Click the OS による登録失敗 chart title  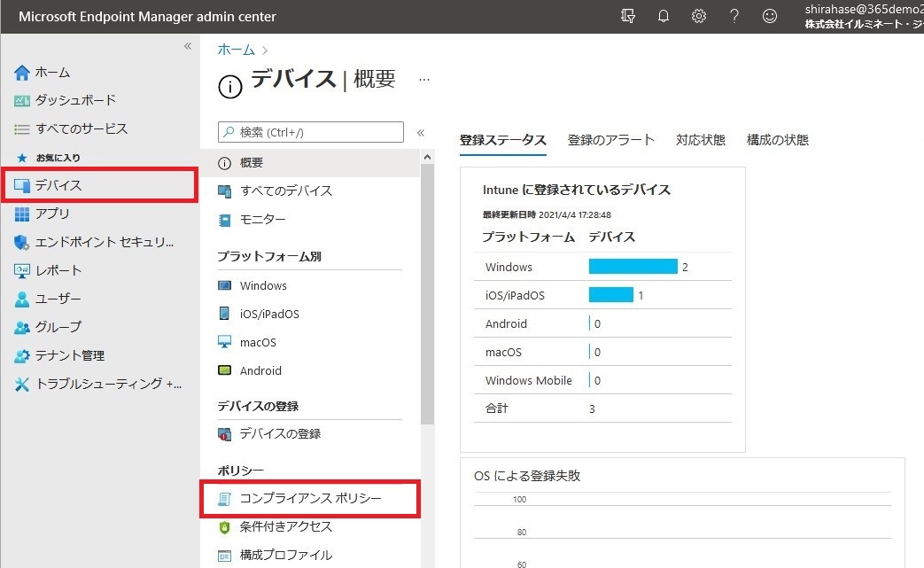527,476
